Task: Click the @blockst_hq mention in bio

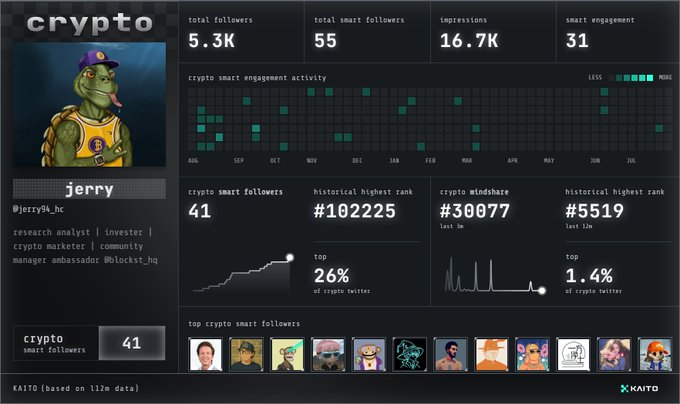Action: tap(131, 260)
